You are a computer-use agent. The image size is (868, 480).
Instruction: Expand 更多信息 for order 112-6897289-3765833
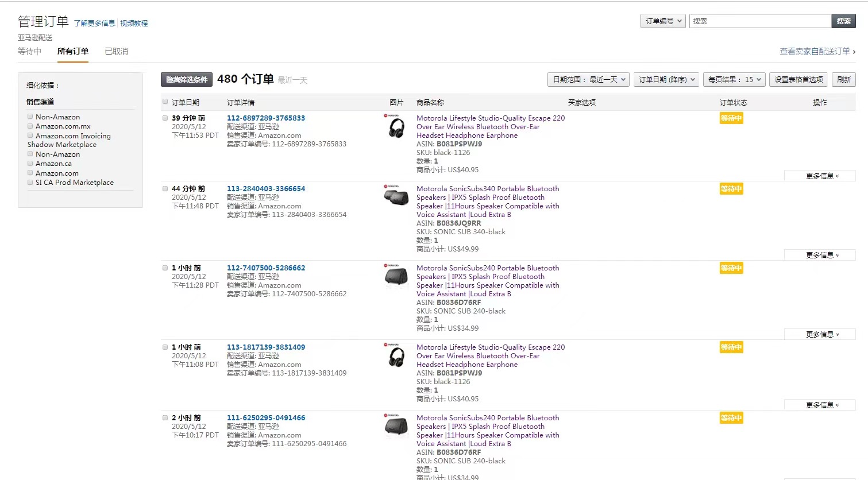tap(820, 176)
